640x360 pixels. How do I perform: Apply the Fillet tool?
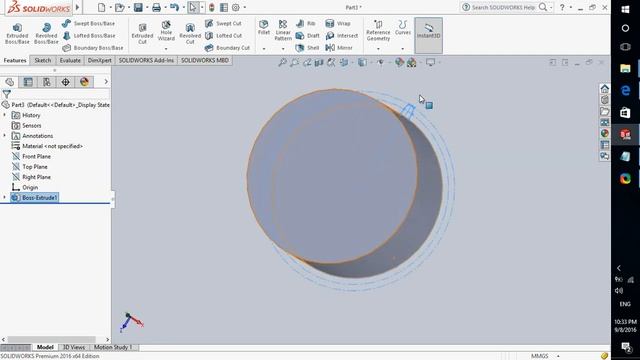pos(264,27)
